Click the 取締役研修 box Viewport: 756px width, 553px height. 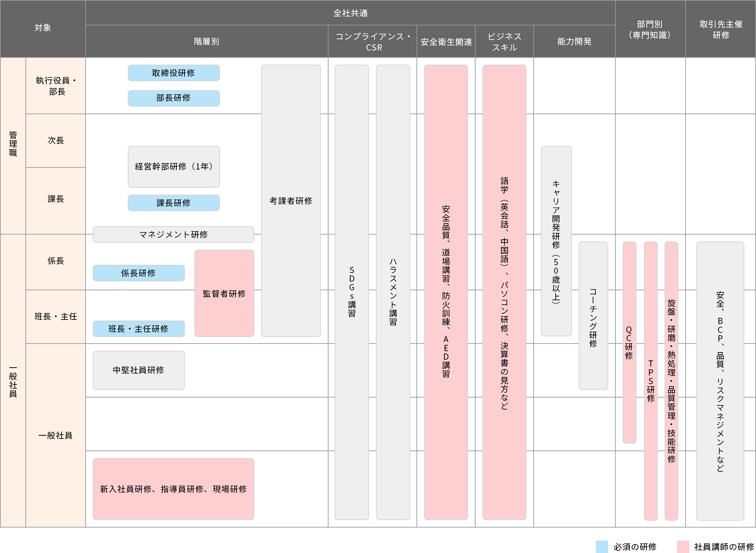(174, 73)
